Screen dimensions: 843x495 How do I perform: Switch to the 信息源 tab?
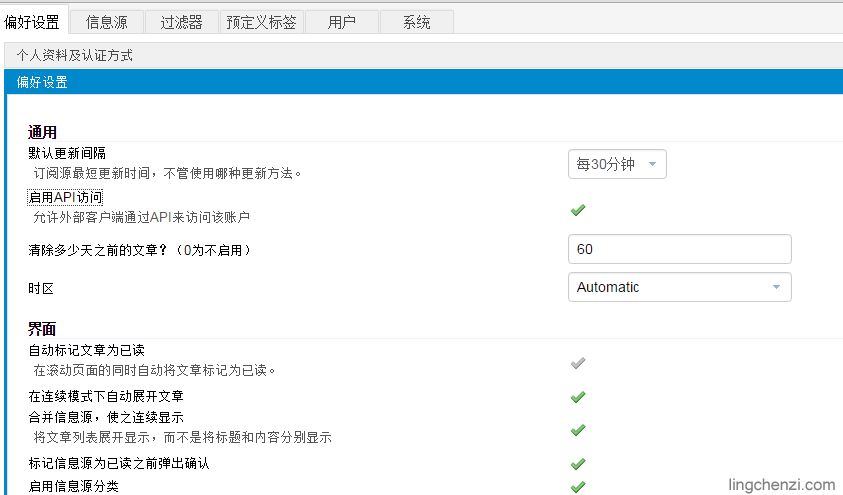107,22
